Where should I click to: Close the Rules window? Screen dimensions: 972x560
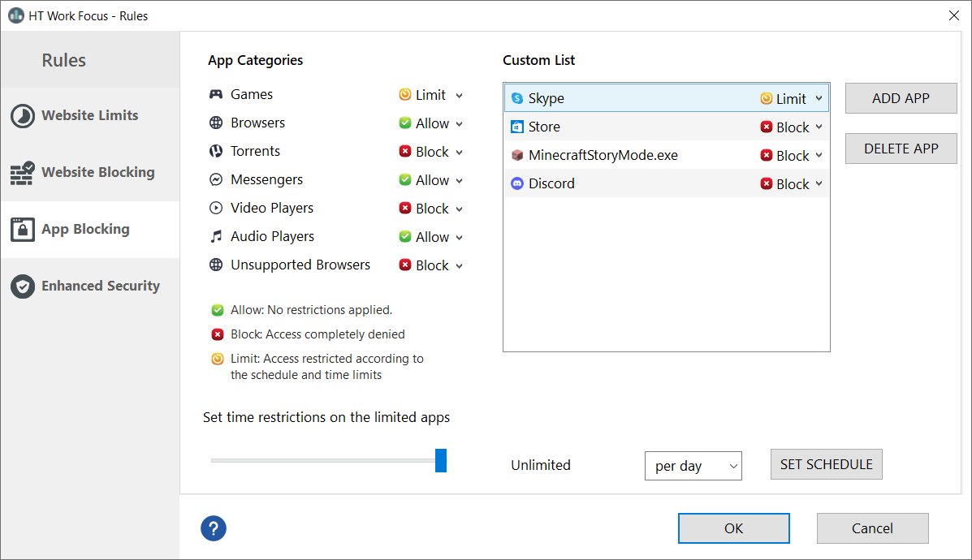[x=954, y=15]
